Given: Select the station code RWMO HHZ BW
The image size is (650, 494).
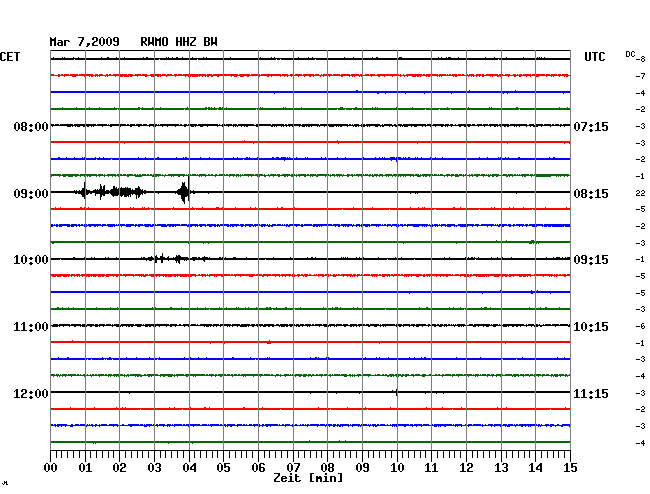Looking at the screenshot, I should pyautogui.click(x=179, y=42).
